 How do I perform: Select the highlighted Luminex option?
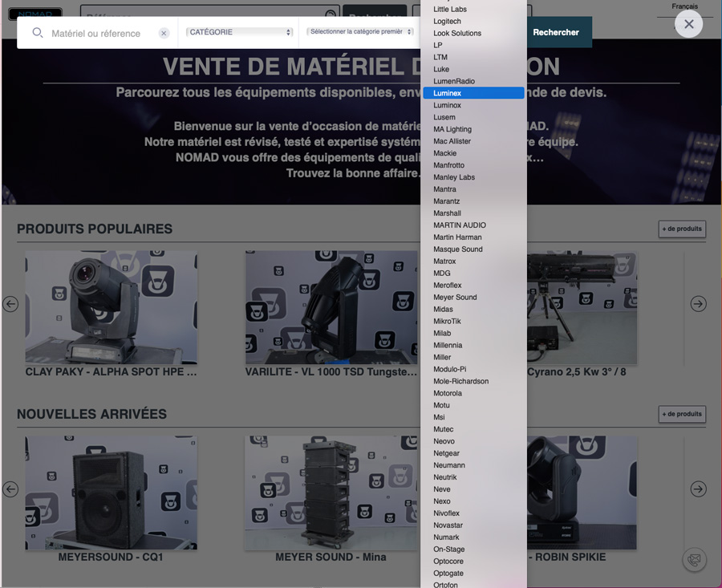coord(473,93)
